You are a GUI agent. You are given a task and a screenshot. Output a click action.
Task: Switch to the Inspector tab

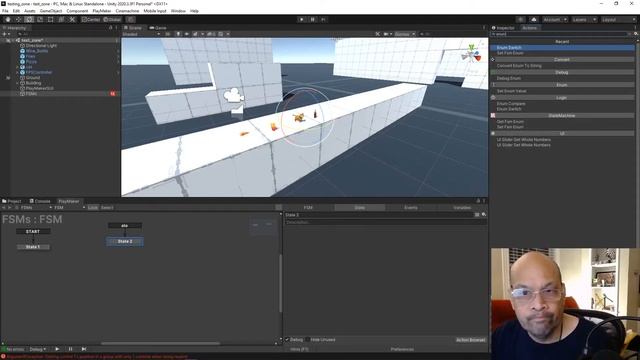pos(503,28)
